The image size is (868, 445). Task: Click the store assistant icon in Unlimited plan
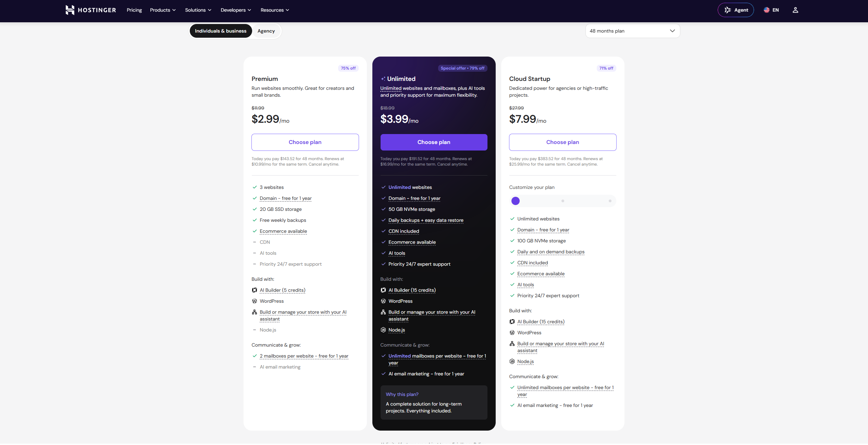coord(383,312)
